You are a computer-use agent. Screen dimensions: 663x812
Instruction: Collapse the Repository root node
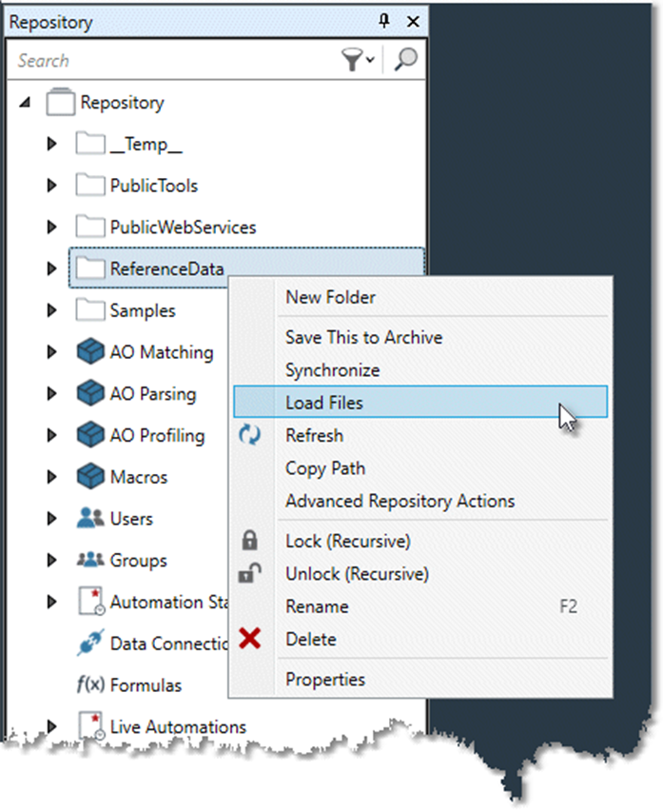(25, 102)
